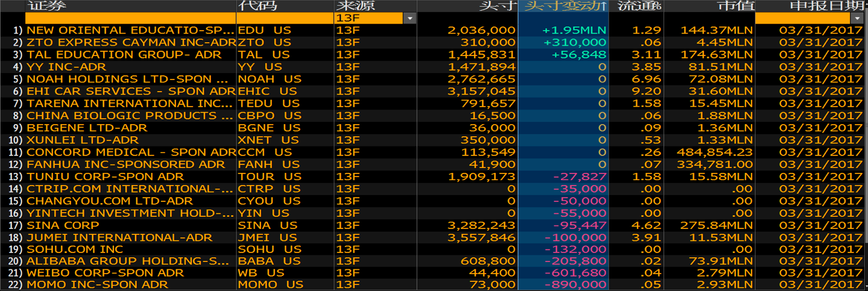Select ticker code BABA US

[269, 261]
